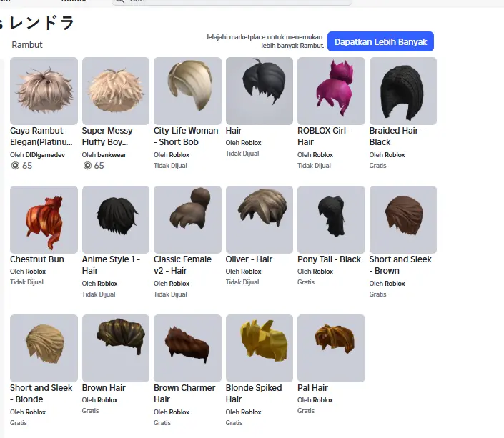
Task: Click the Rambut category heading
Action: click(x=27, y=45)
